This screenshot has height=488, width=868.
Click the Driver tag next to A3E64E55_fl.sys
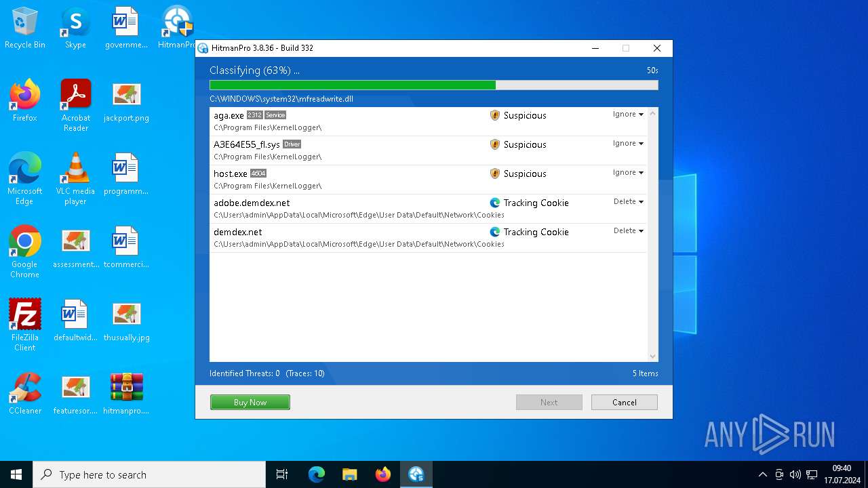pos(292,144)
